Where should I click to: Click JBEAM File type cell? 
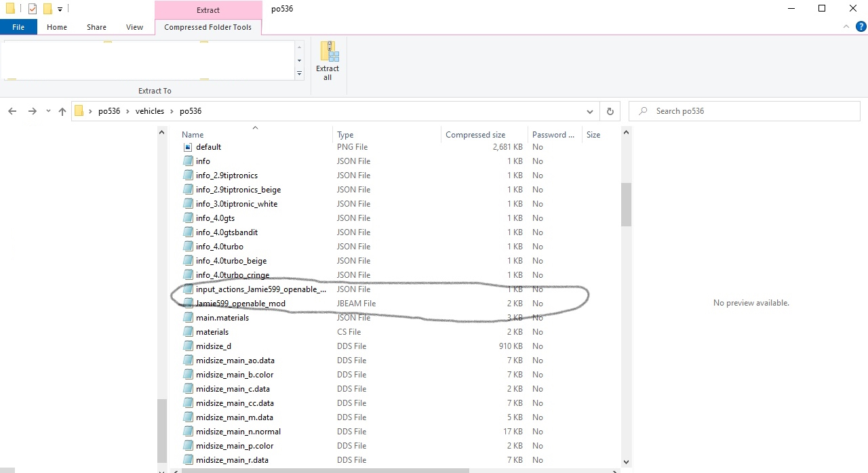click(356, 304)
